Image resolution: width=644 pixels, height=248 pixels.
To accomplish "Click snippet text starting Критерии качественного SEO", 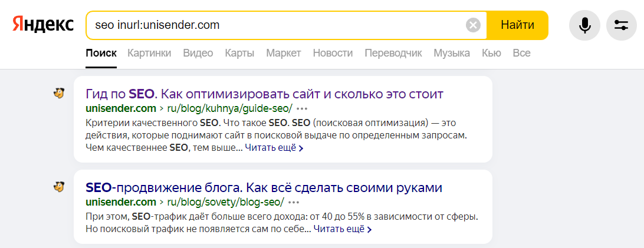I will (x=277, y=135).
